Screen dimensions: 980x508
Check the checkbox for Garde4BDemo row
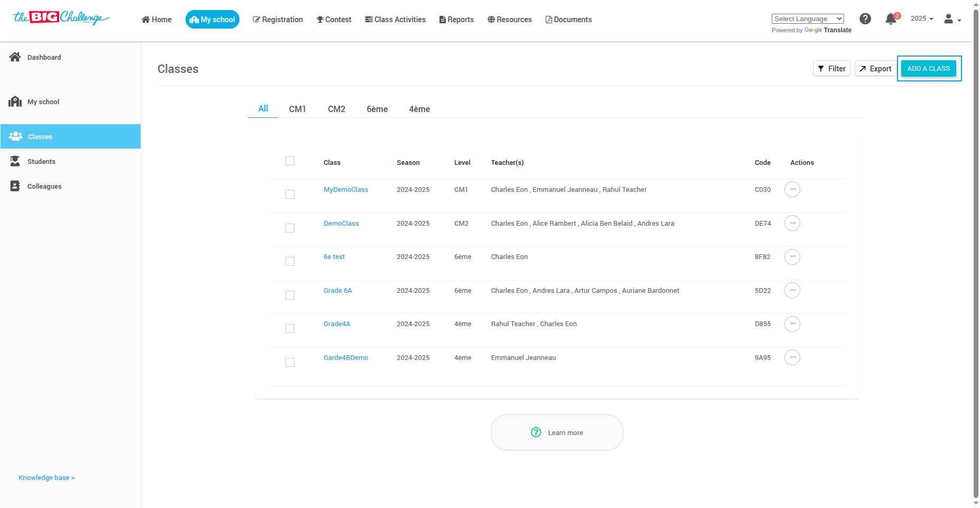coord(290,362)
